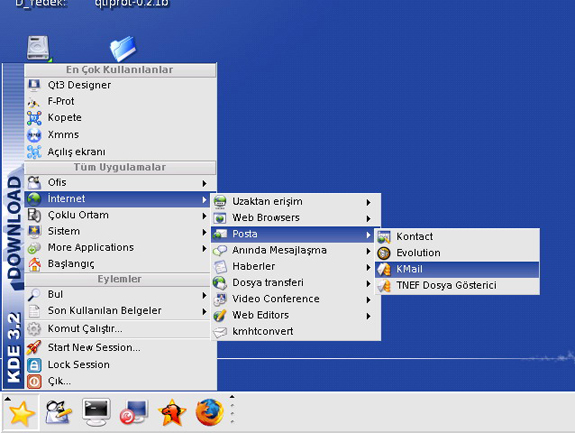Viewport: 575px width, 433px height.
Task: Click the Kopete icon
Action: (34, 118)
